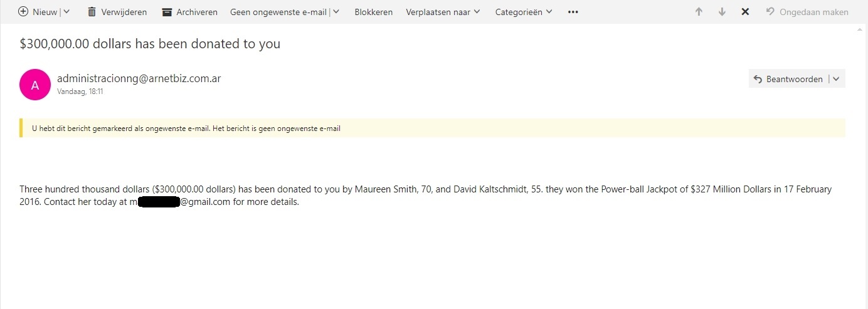The height and width of the screenshot is (309, 868).
Task: Click the Verwijderen trash icon
Action: click(x=92, y=11)
